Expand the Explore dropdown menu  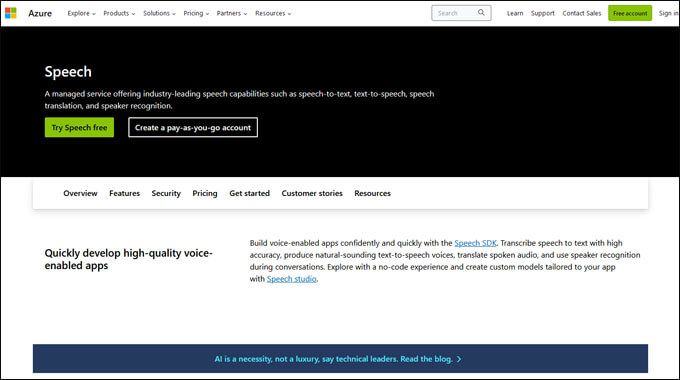81,13
